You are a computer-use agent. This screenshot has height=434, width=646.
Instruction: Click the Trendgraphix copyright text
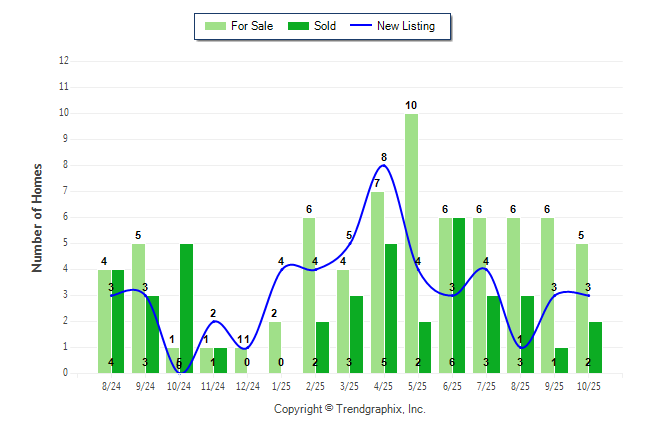(350, 409)
